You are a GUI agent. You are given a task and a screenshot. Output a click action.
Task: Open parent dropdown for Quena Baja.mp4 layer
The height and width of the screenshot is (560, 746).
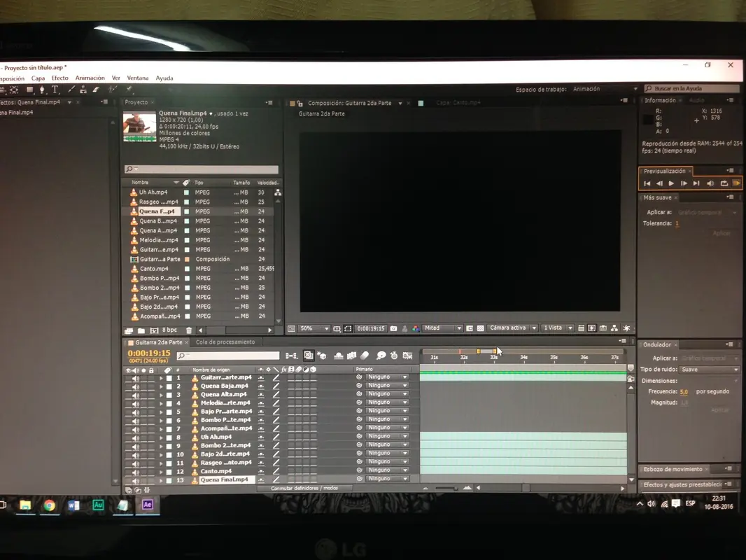[x=387, y=386]
